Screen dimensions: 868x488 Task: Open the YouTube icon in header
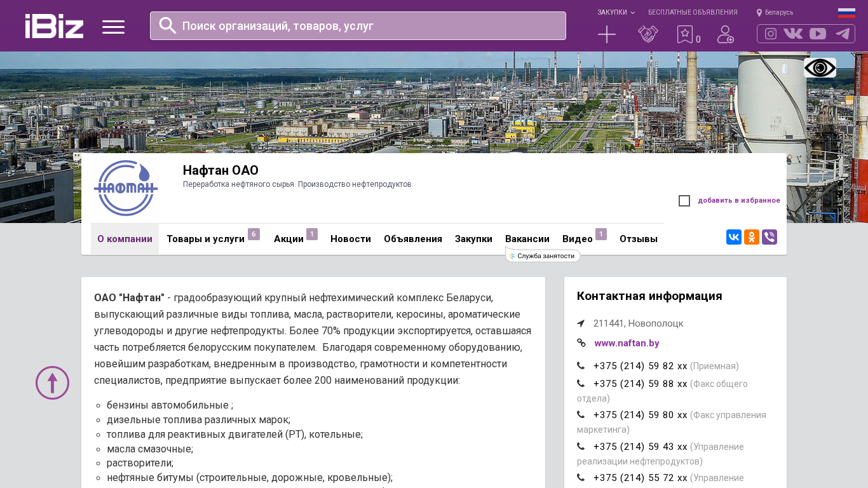818,34
